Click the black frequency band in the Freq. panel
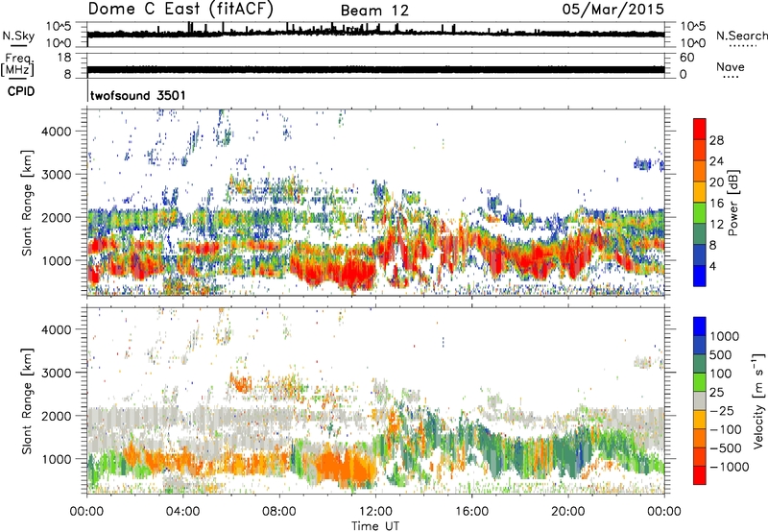The height and width of the screenshot is (532, 768). pyautogui.click(x=375, y=69)
